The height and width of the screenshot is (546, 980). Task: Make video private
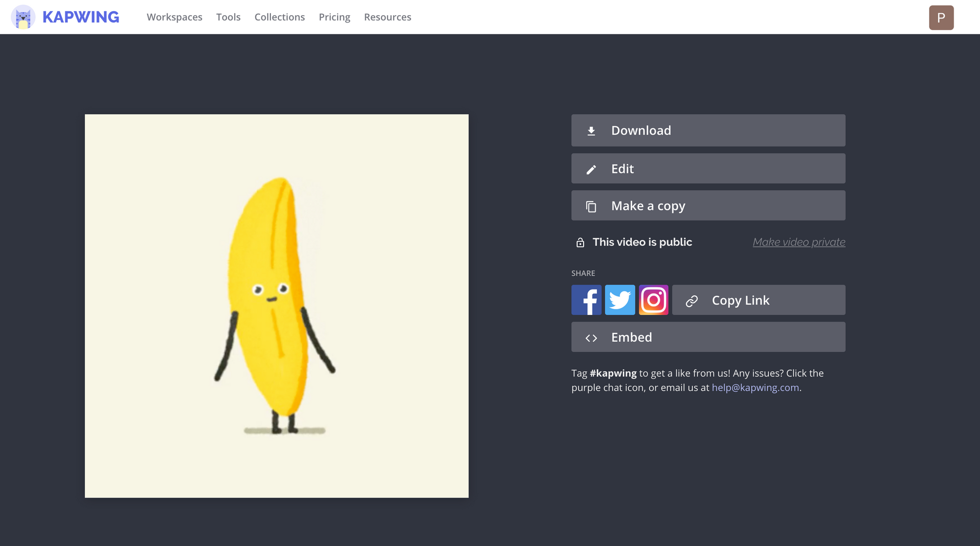[799, 242]
